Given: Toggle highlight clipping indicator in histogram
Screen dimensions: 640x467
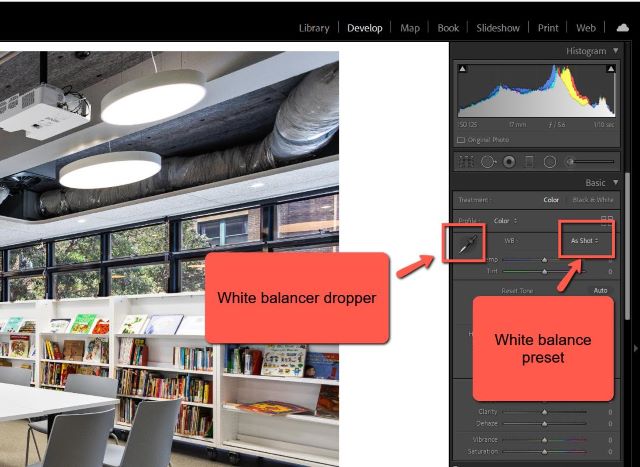Looking at the screenshot, I should click(609, 69).
